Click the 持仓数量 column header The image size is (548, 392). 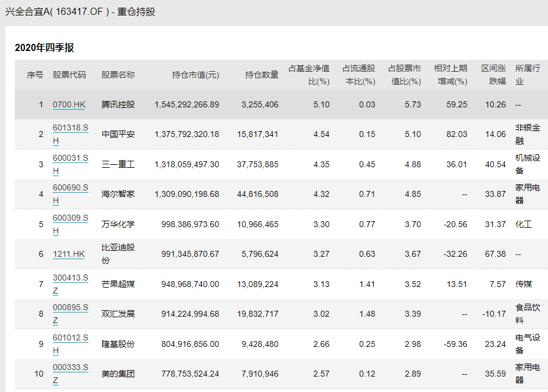(262, 75)
